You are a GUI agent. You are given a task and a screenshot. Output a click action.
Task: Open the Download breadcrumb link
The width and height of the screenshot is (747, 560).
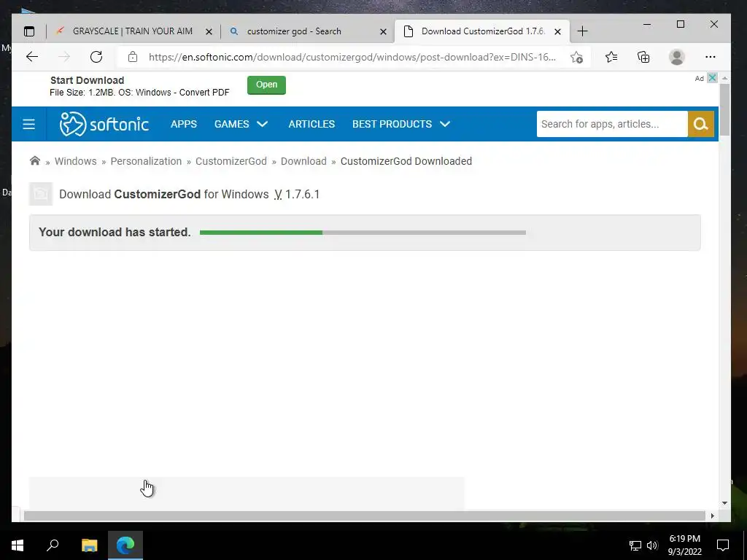[303, 161]
